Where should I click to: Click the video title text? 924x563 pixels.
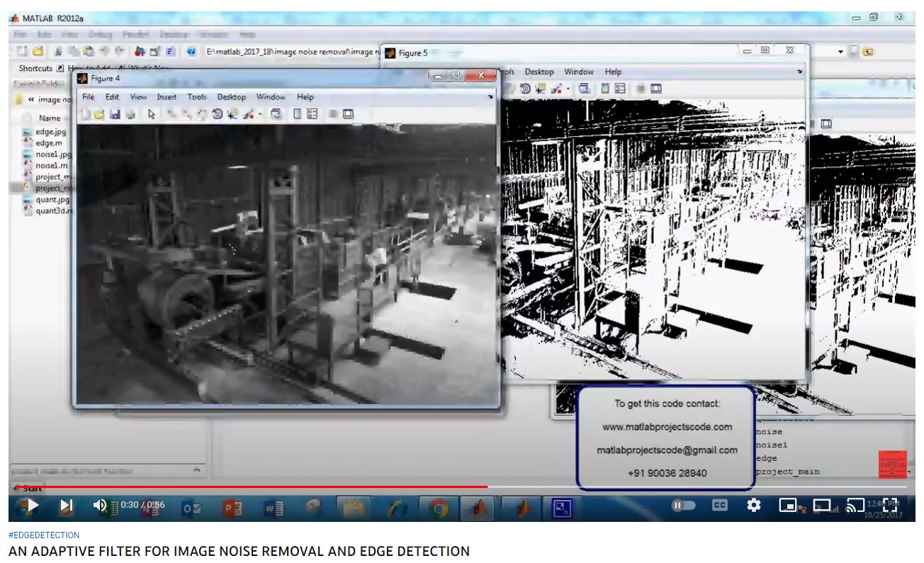pos(239,551)
